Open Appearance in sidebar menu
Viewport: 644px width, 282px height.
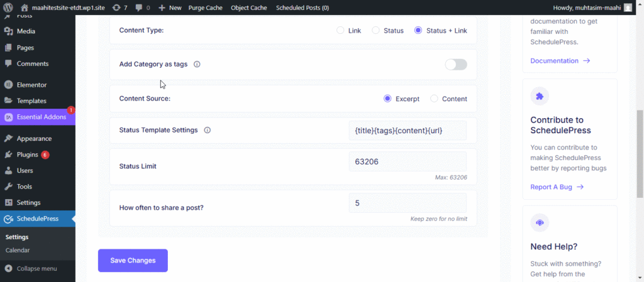(34, 139)
